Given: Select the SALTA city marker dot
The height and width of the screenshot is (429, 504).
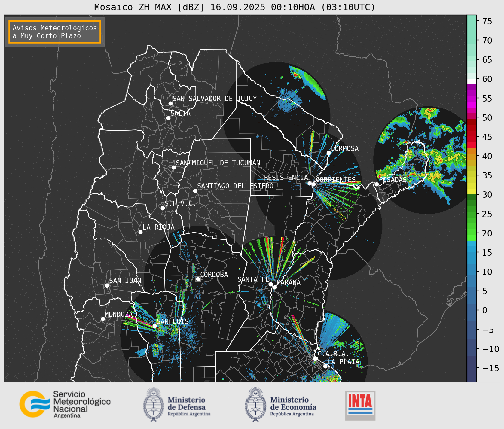Looking at the screenshot, I should (169, 118).
